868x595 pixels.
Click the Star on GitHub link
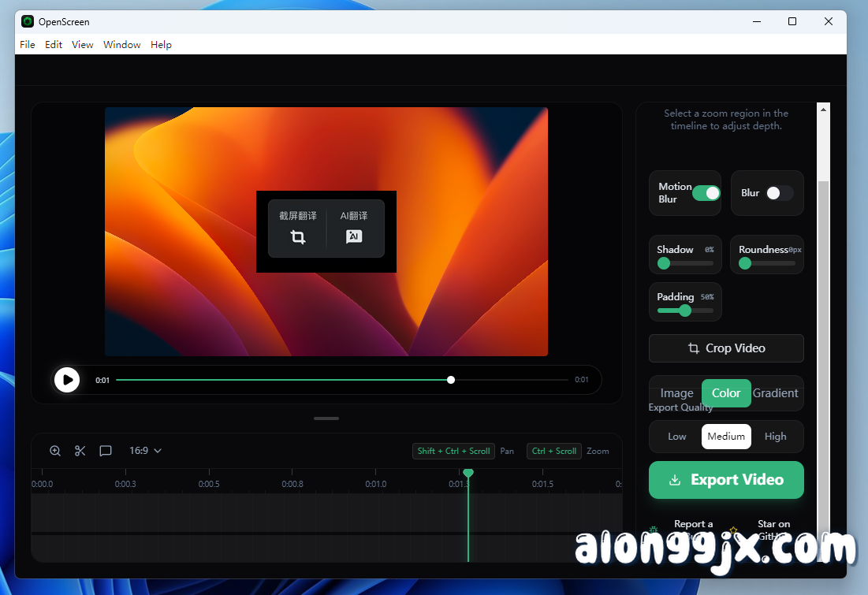click(x=773, y=530)
